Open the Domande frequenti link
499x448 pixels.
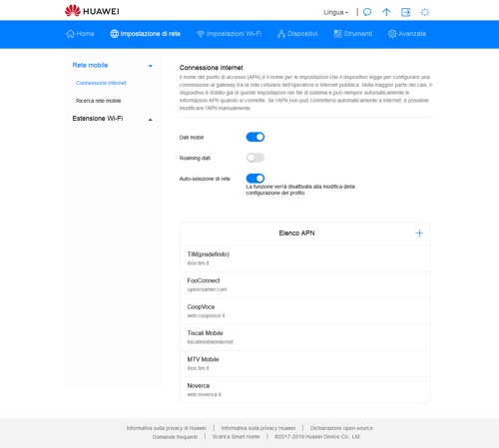[x=175, y=437]
